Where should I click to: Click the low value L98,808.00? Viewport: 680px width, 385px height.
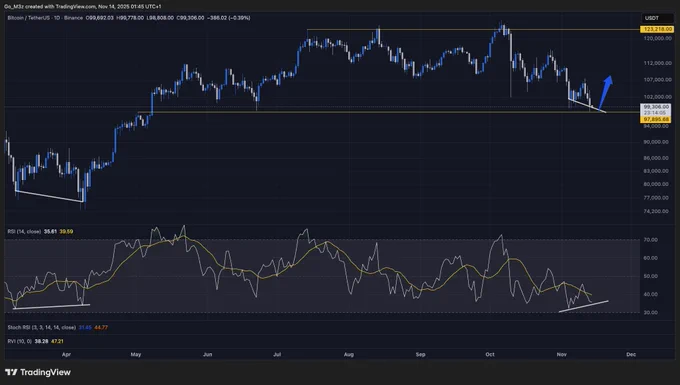pyautogui.click(x=160, y=18)
